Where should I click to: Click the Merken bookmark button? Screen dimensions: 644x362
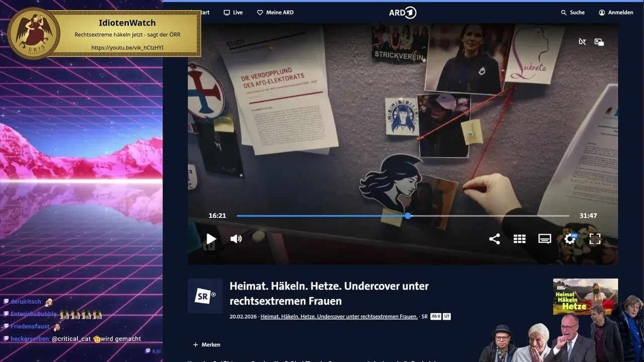point(207,345)
